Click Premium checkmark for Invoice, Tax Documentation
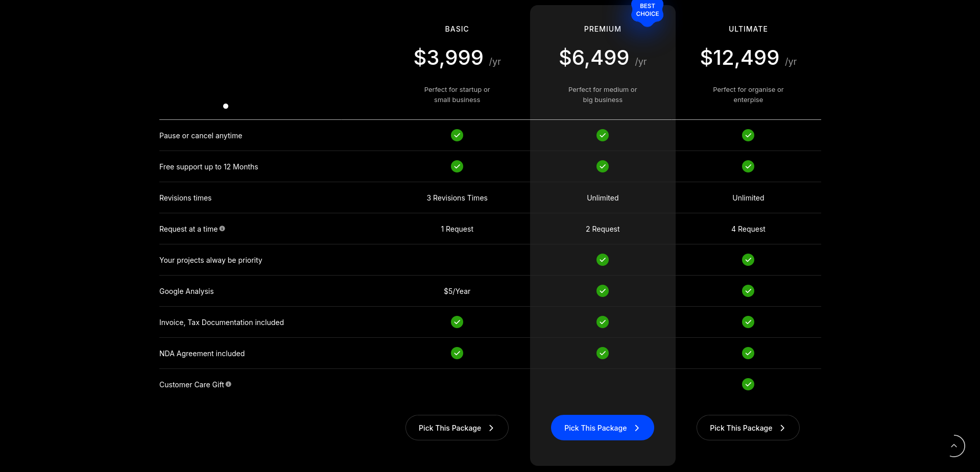This screenshot has height=472, width=980. click(603, 322)
